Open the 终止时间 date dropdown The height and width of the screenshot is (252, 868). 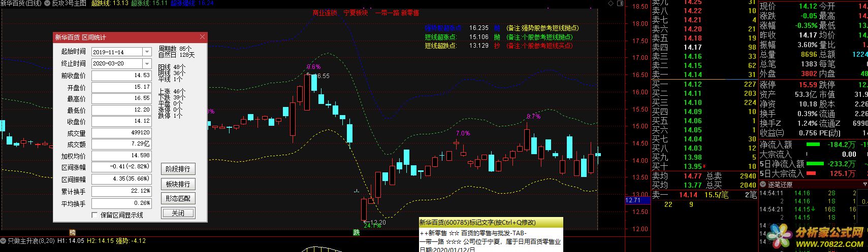click(147, 63)
